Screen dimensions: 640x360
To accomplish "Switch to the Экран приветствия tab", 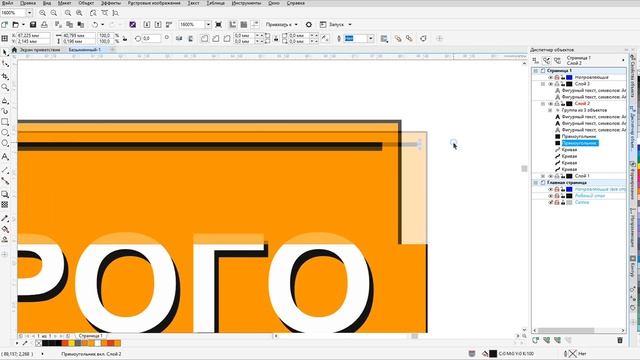I will point(40,50).
